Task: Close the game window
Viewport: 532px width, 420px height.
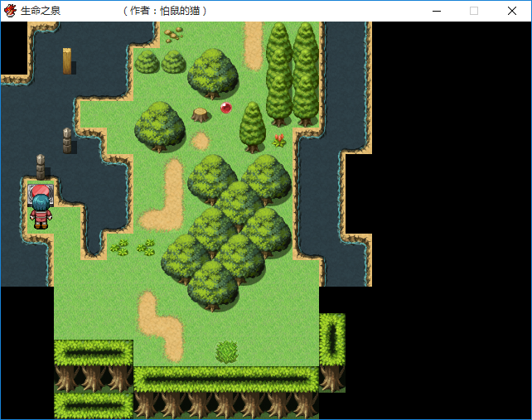Action: point(512,11)
